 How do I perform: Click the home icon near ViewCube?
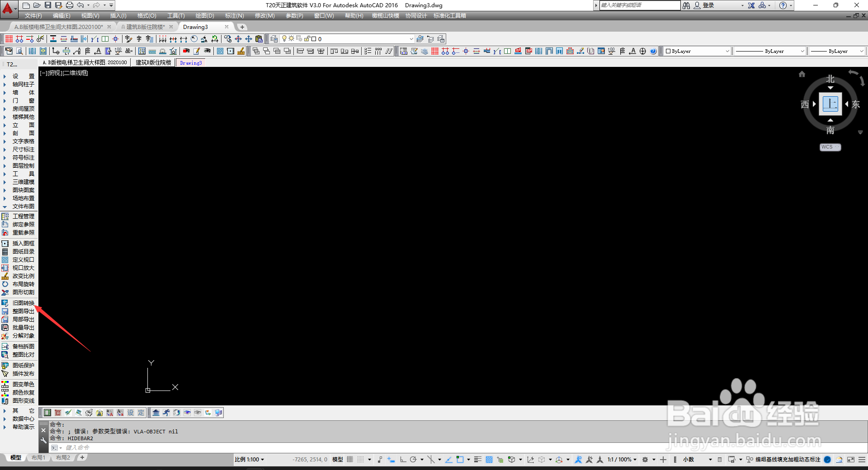click(x=802, y=74)
